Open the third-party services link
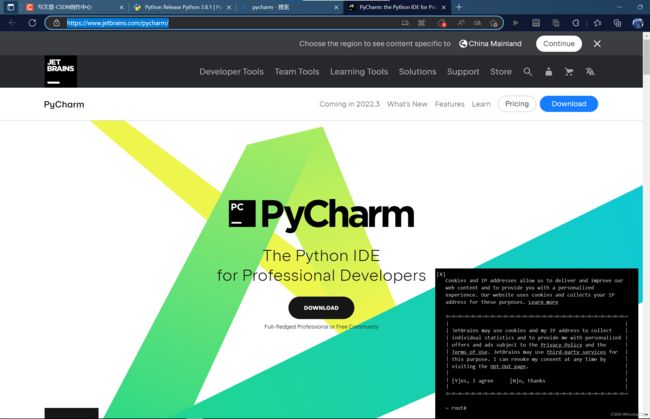Screen dimensions: 650x419 point(576,352)
